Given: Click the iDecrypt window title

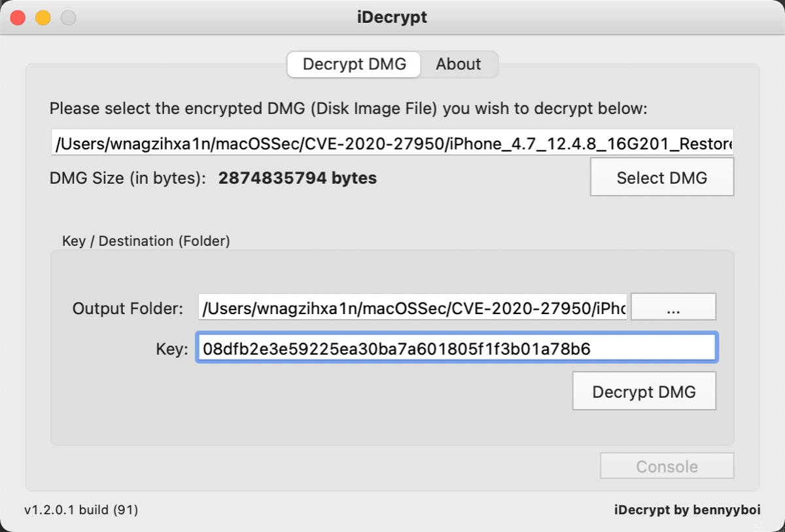Looking at the screenshot, I should click(x=392, y=18).
